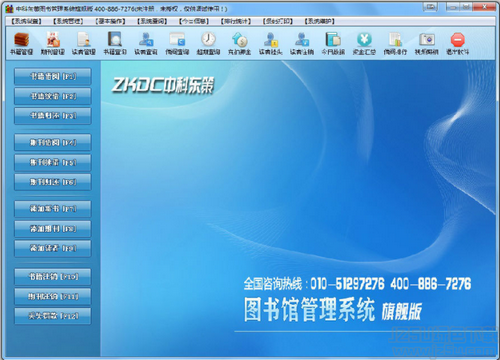Click the camera photo capture toolbar icon
The height and width of the screenshot is (360, 500).
426,43
